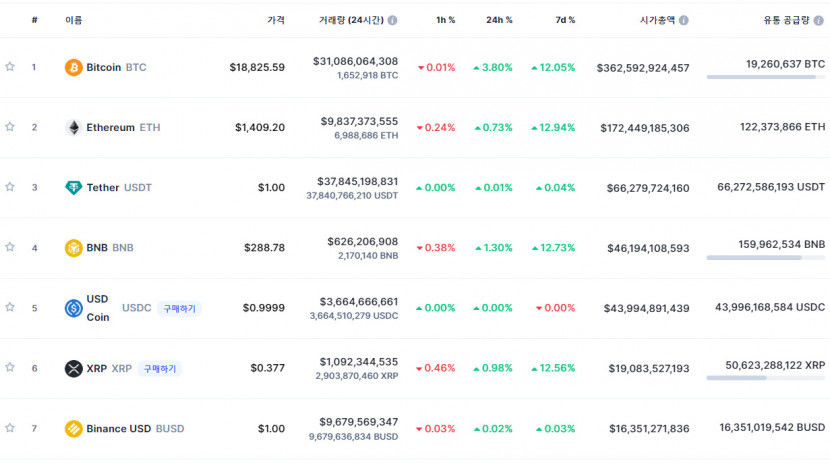Open the Ethereum ETH detail link

coord(123,128)
